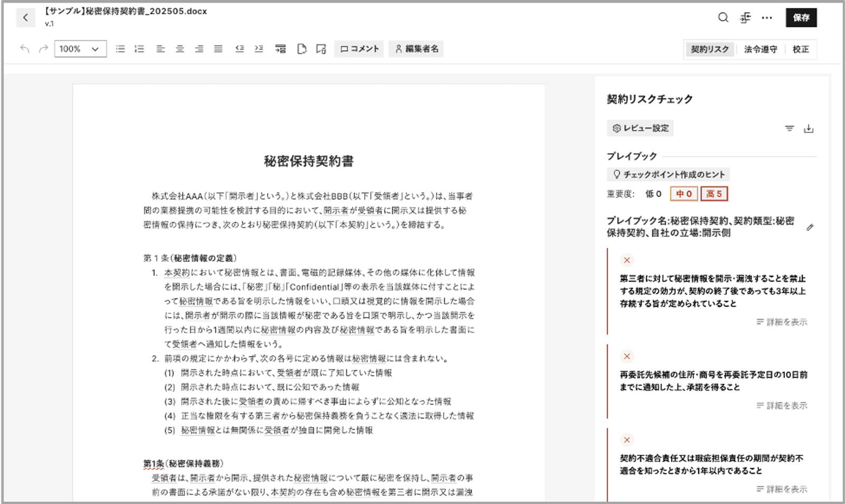The height and width of the screenshot is (504, 846).
Task: Open the 100% zoom dropdown
Action: point(80,49)
